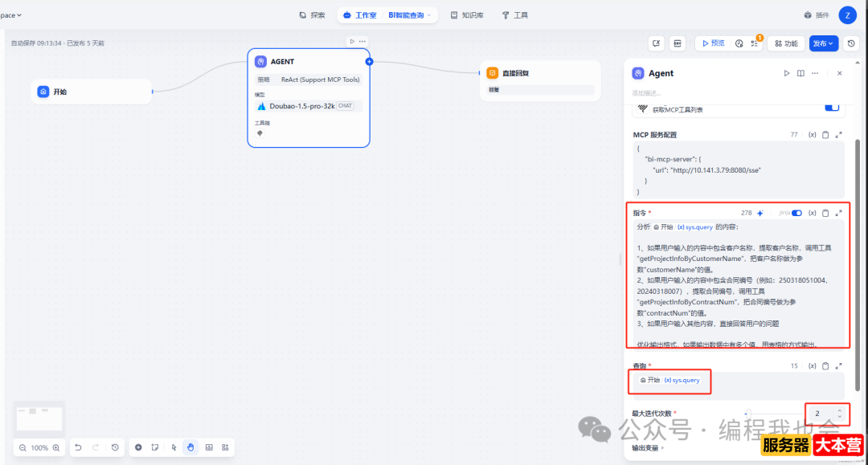This screenshot has width=868, height=465.
Task: Open help book icon in Agent panel
Action: [800, 73]
